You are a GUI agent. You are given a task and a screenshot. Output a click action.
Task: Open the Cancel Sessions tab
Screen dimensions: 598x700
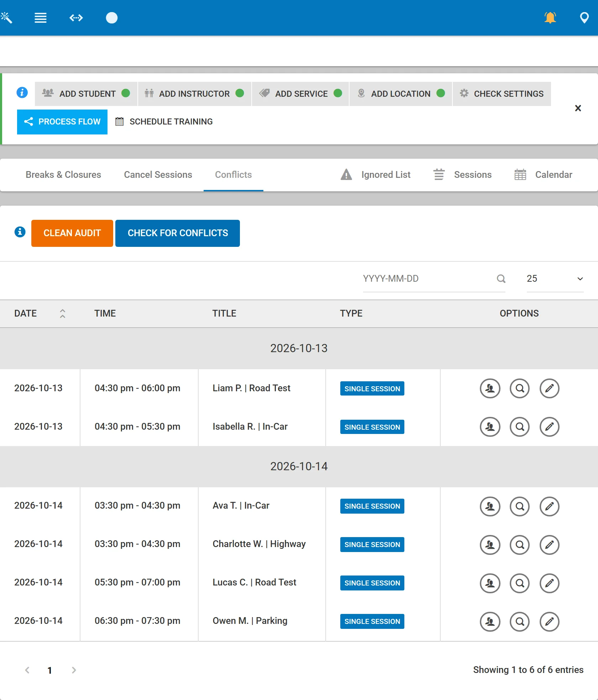coord(158,175)
